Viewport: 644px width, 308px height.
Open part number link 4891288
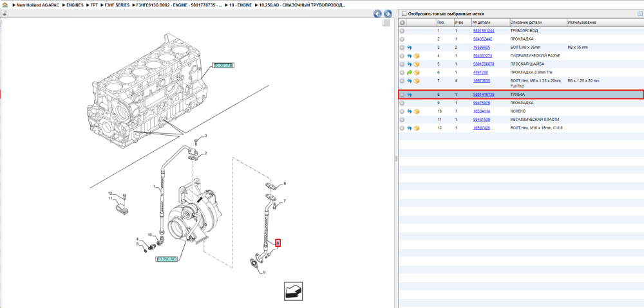(480, 73)
